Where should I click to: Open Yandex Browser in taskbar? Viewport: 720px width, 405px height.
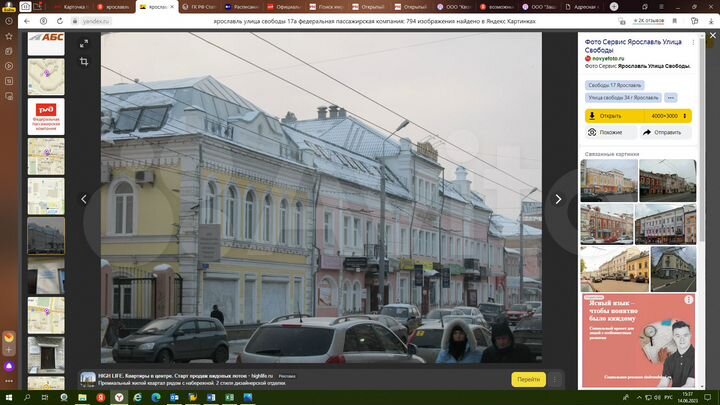pyautogui.click(x=119, y=397)
